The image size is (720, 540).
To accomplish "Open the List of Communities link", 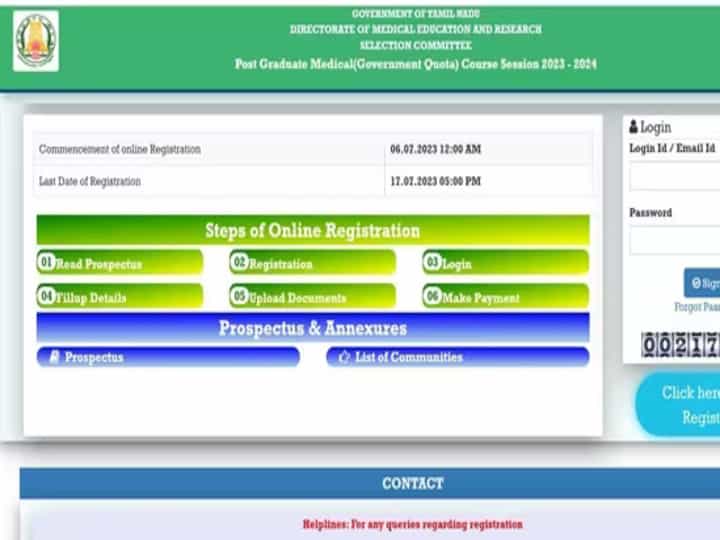I will [458, 357].
